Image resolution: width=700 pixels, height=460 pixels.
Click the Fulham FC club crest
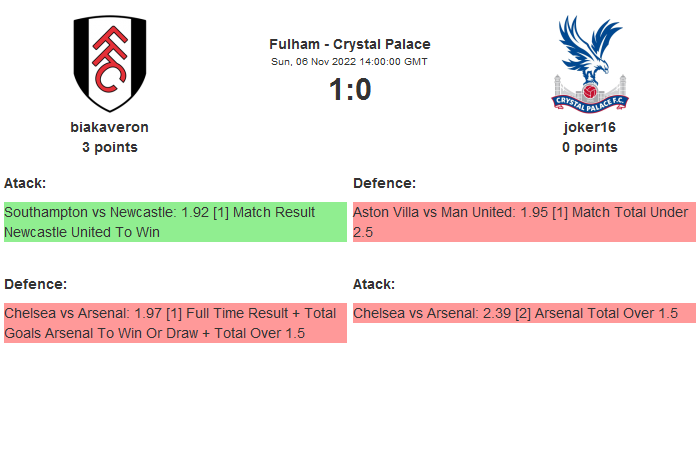110,63
